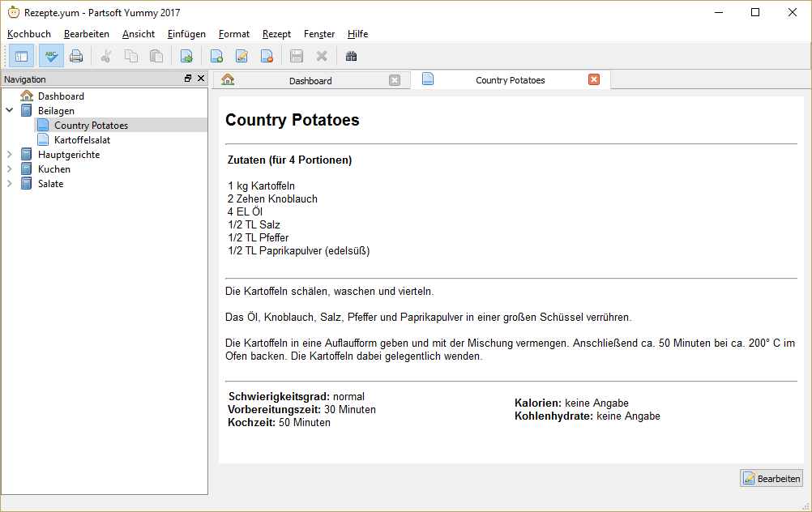Click the export recipe icon with green arrow
The image size is (812, 512).
tap(186, 56)
